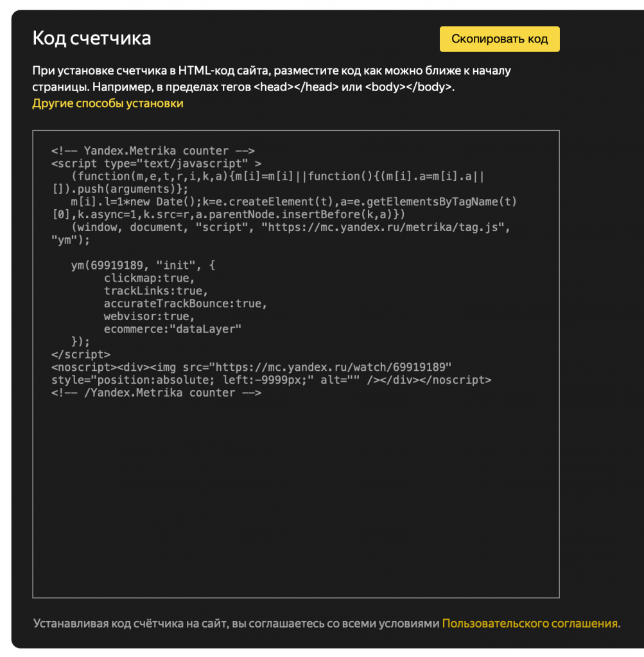The width and height of the screenshot is (644, 657).
Task: Click the 'Код счетчика' heading
Action: [x=92, y=38]
